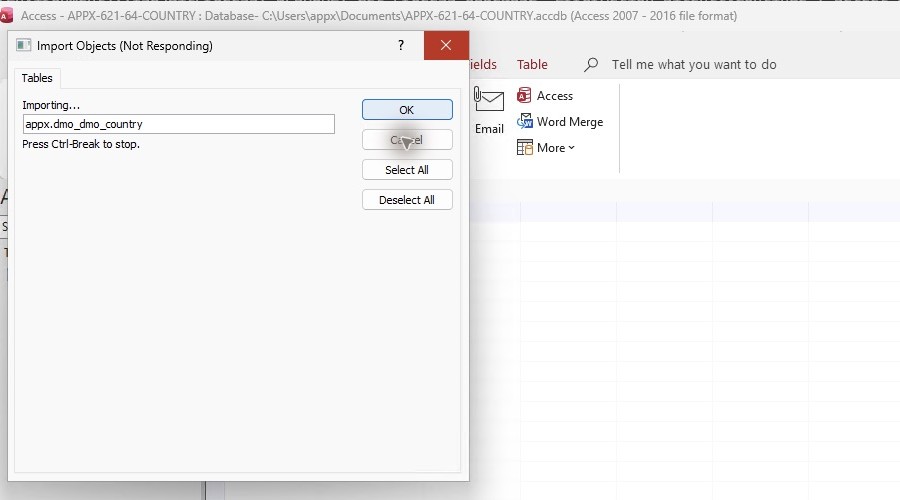The height and width of the screenshot is (500, 900).
Task: Click the Access export database icon
Action: click(524, 95)
